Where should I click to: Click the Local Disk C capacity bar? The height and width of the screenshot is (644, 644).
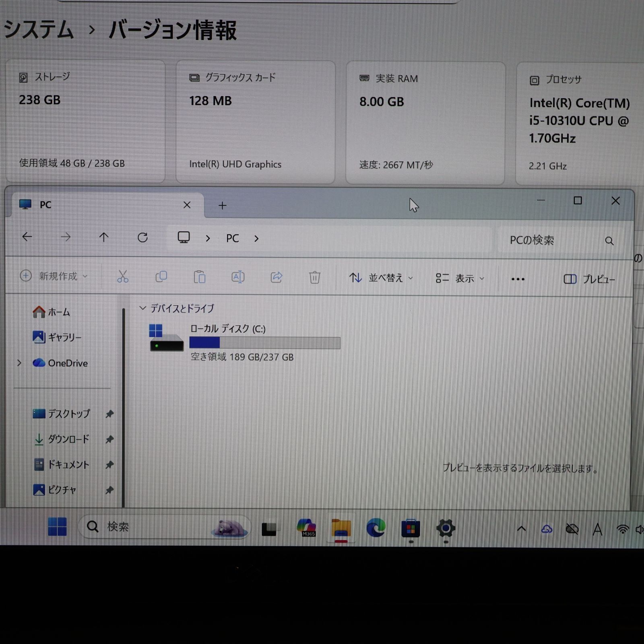pyautogui.click(x=264, y=343)
